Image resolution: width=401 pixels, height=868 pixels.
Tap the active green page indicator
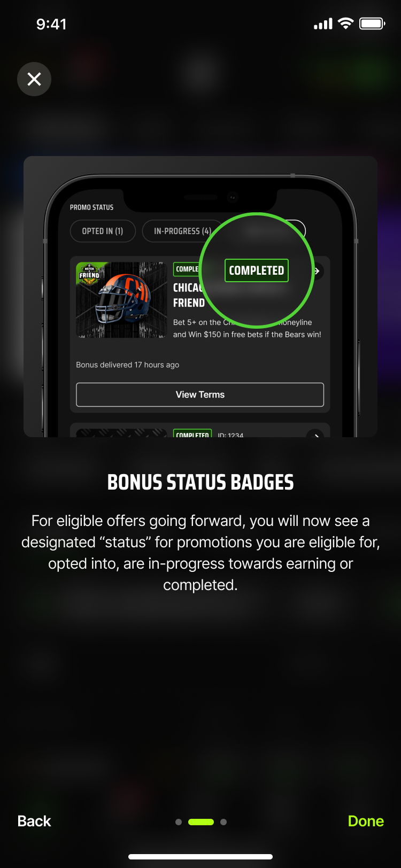(x=201, y=822)
